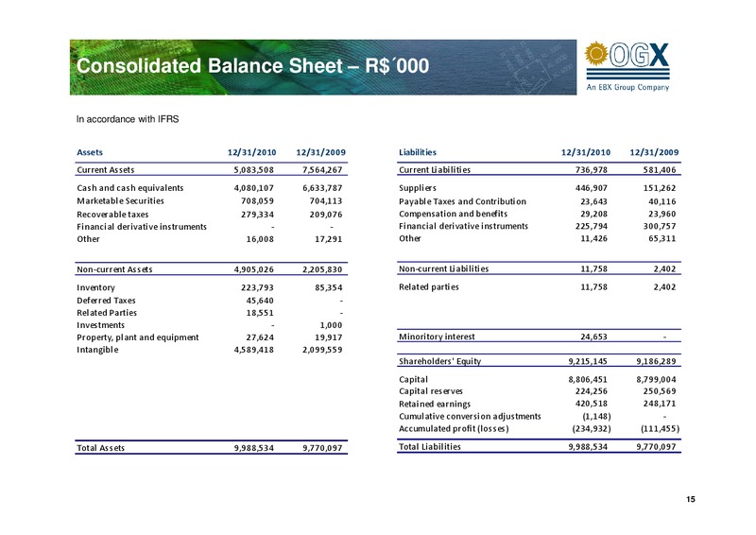Select Payable Taxes value 23,643

click(593, 201)
